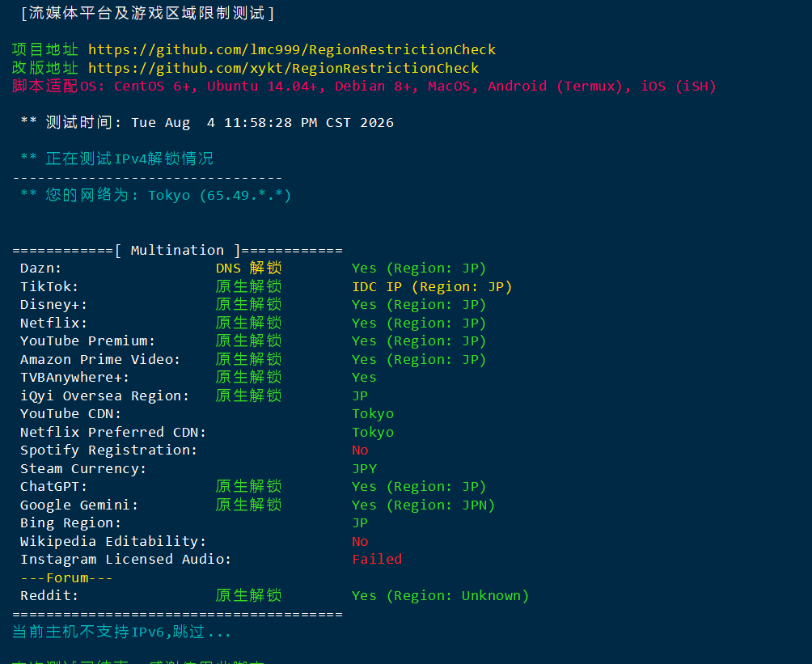812x664 pixels.
Task: Click the TikTok IDC IP result
Action: 432,287
